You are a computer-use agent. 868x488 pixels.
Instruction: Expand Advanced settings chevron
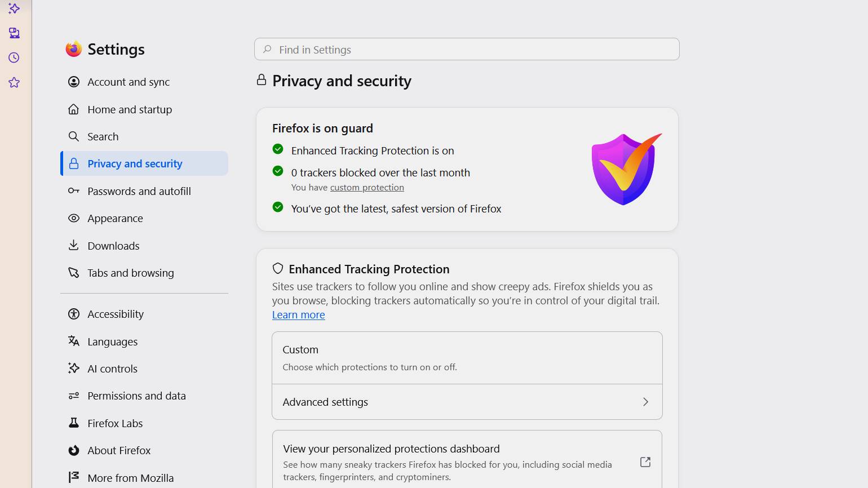pyautogui.click(x=645, y=402)
